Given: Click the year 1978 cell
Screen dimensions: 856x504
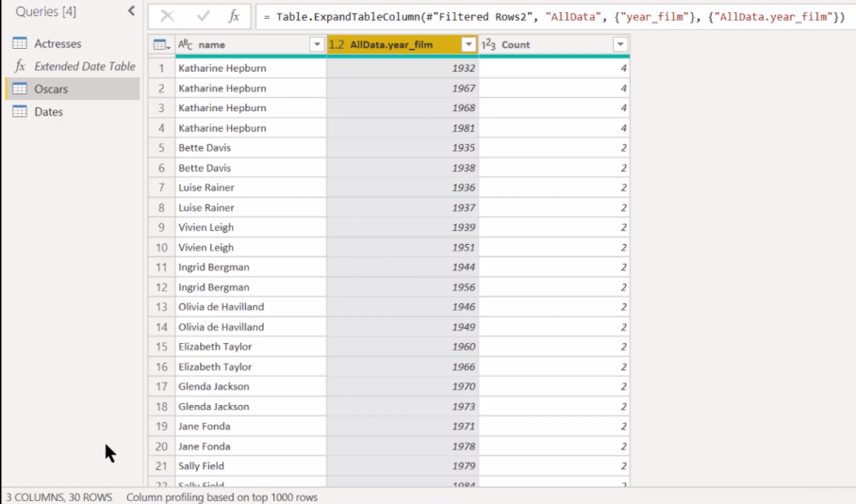Looking at the screenshot, I should (403, 447).
